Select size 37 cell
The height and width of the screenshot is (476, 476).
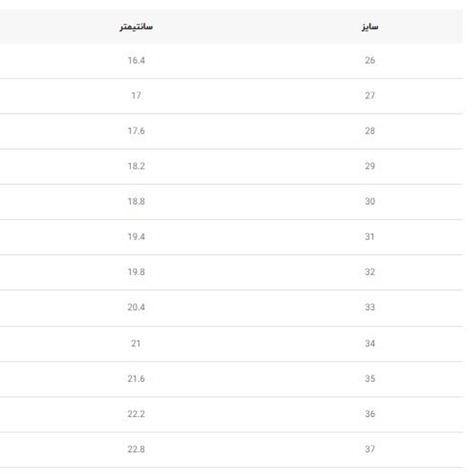370,450
